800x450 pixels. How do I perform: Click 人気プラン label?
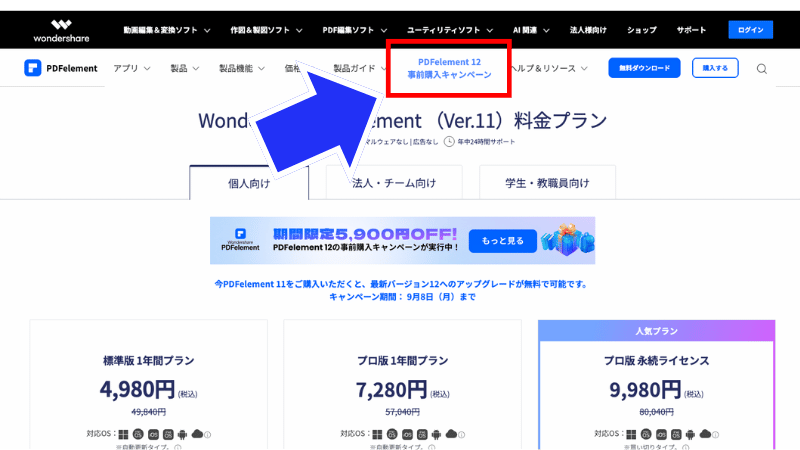pos(657,331)
